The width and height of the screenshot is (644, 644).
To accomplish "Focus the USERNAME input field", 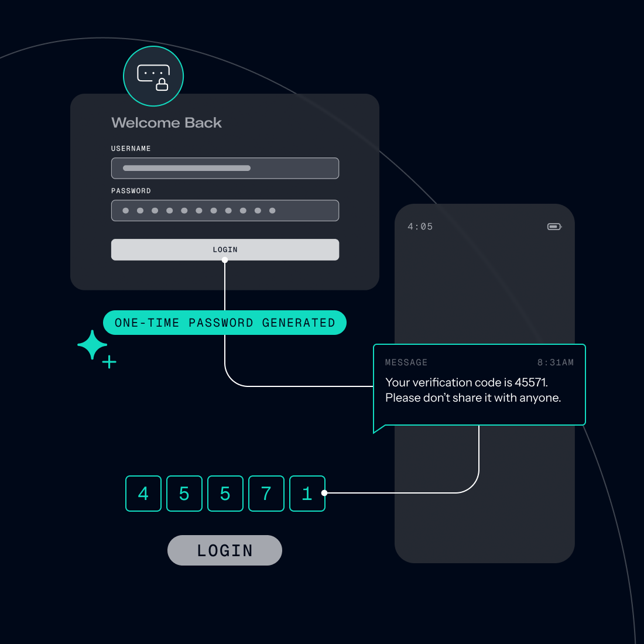I will [x=225, y=168].
